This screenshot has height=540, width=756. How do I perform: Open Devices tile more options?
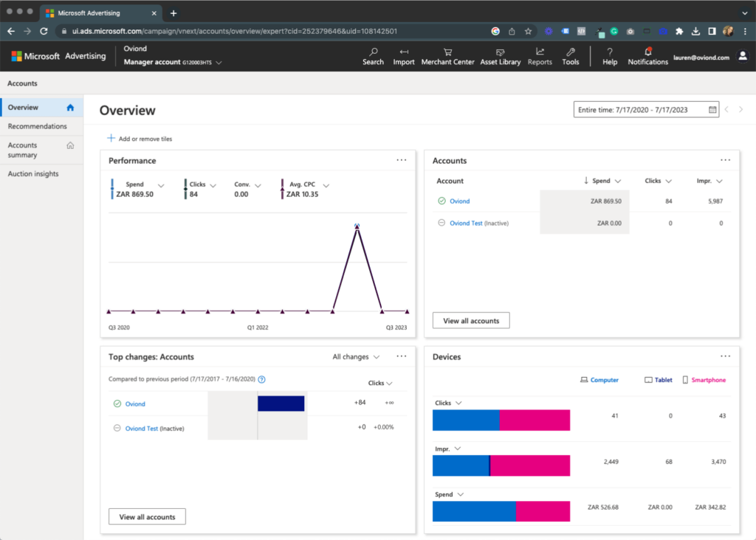coord(725,356)
